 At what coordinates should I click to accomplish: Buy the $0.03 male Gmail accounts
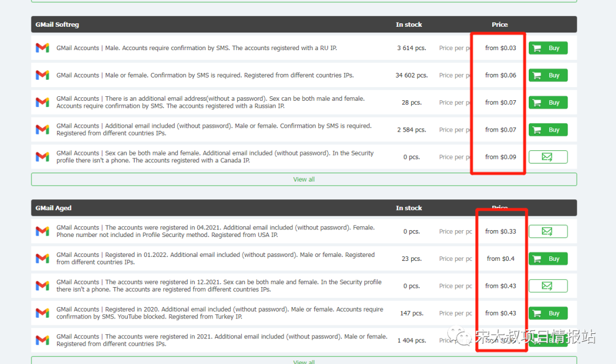pyautogui.click(x=548, y=48)
